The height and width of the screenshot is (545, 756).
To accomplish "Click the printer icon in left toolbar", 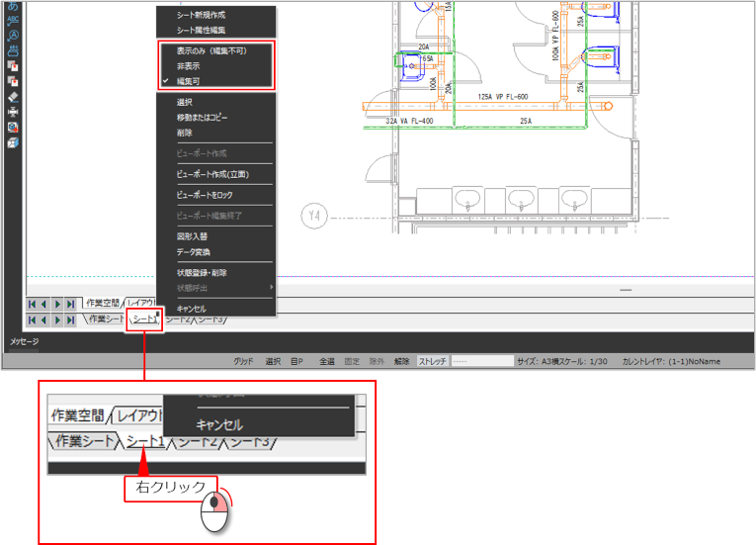I will click(13, 112).
